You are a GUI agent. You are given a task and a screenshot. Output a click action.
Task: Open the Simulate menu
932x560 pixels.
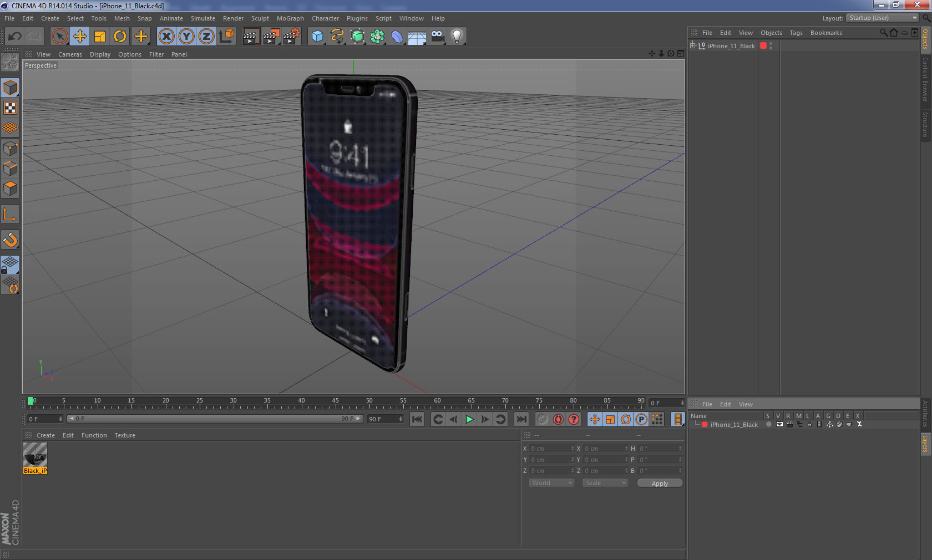coord(203,18)
